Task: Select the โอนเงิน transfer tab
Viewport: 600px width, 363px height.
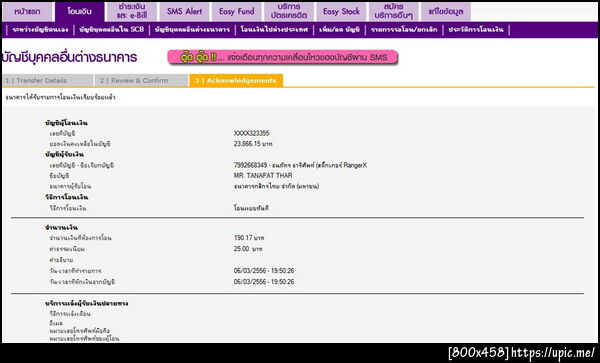Action: (80, 12)
